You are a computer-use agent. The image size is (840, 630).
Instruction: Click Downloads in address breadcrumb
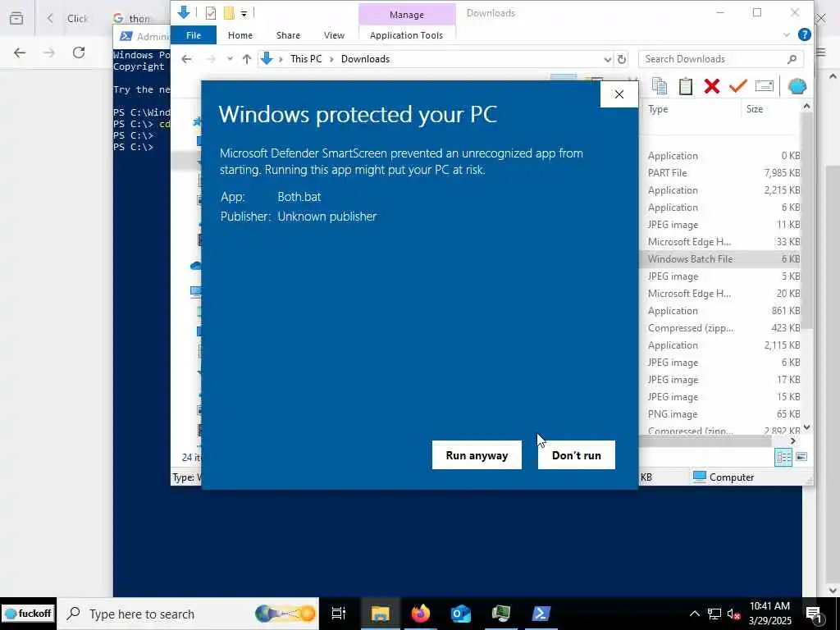[365, 59]
